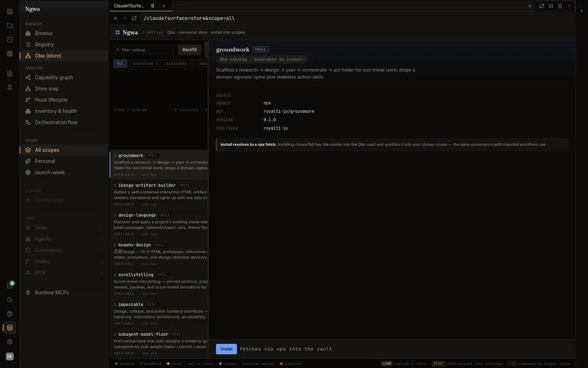The image size is (588, 368).
Task: Select the All scopes scope
Action: click(x=63, y=150)
